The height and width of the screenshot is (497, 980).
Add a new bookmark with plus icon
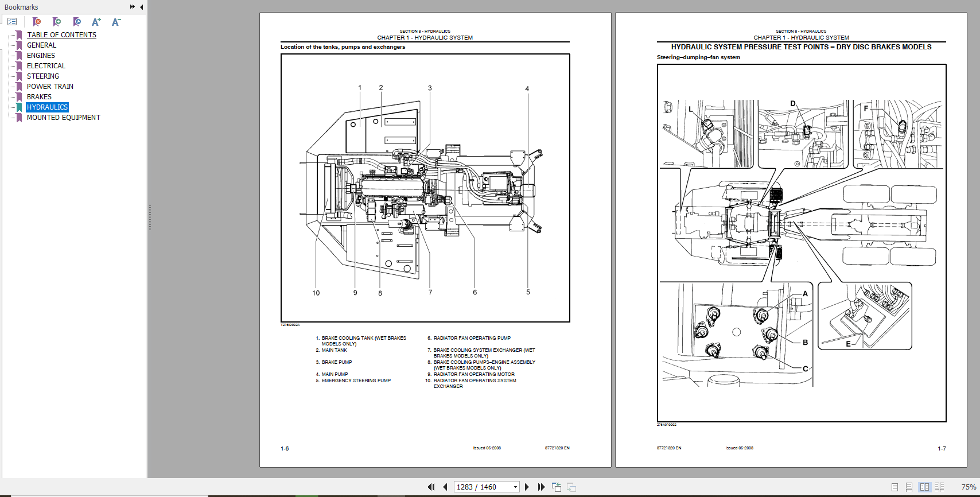coord(57,22)
